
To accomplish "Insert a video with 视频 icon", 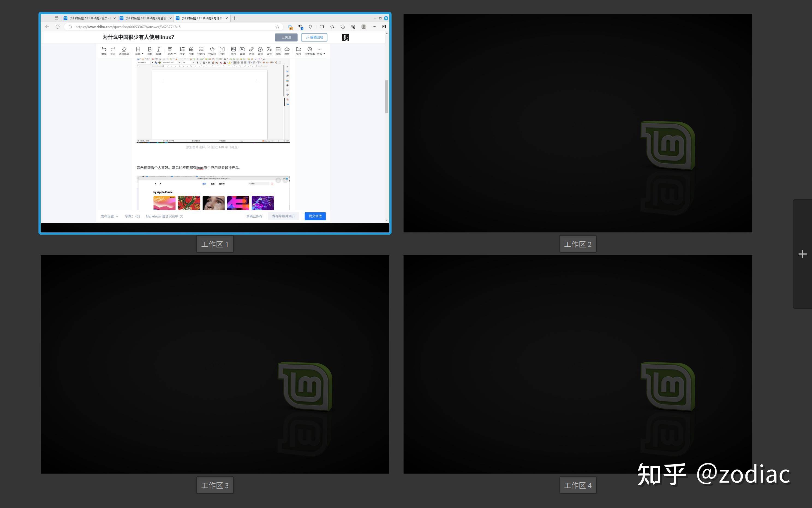I will 242,51.
